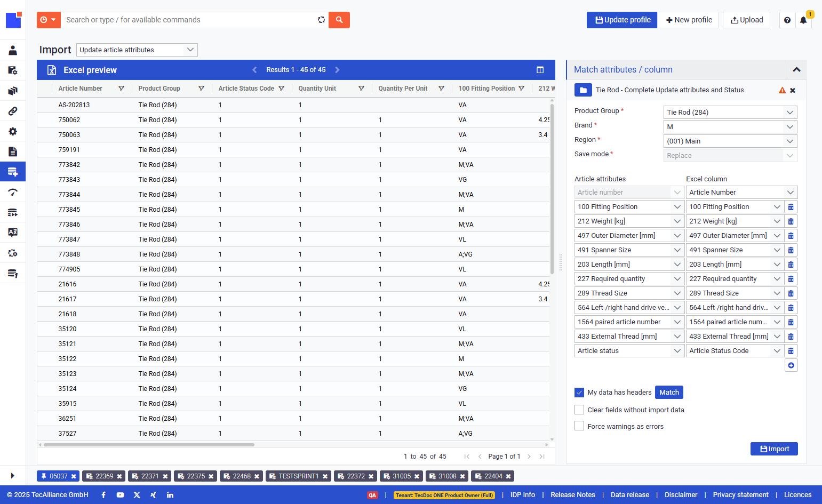Open the Release Notes link
This screenshot has width=822, height=504.
(x=572, y=495)
